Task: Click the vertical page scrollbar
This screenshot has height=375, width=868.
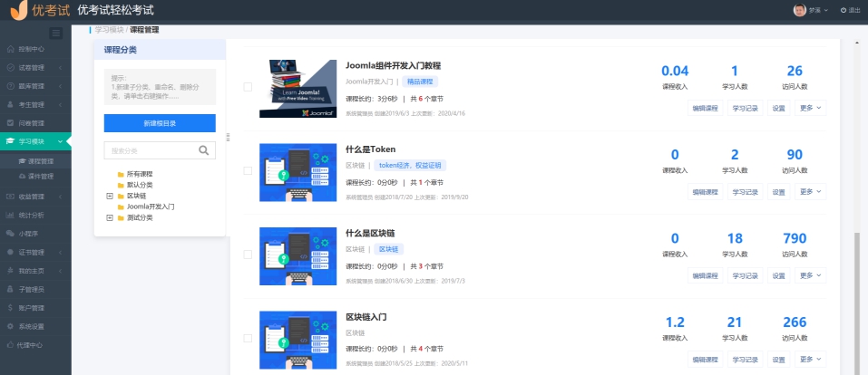Action: pos(858,304)
